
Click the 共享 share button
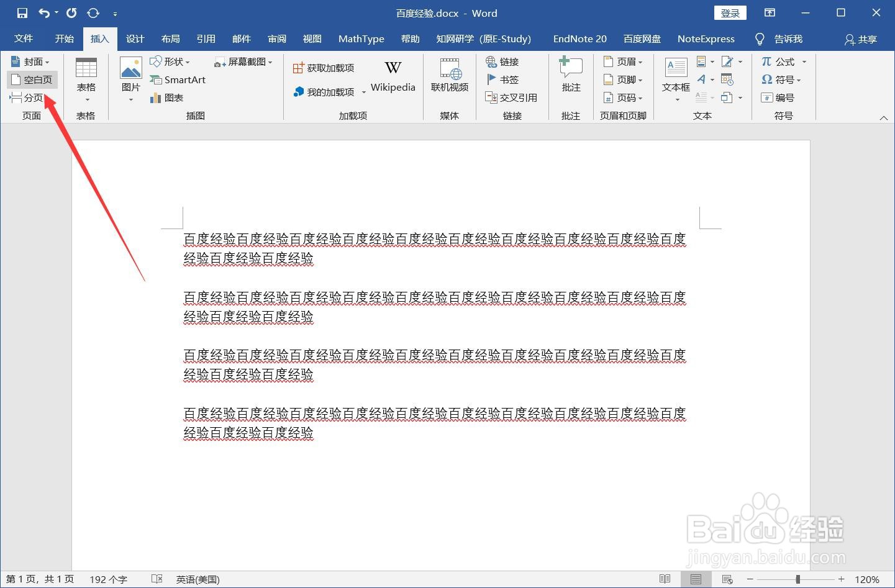click(860, 39)
